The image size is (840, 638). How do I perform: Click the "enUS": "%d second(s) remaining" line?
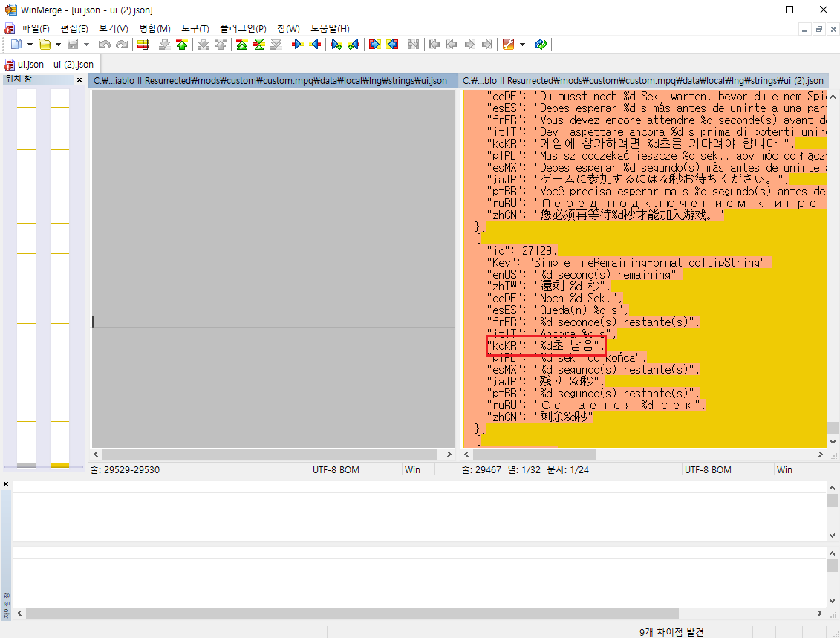584,274
